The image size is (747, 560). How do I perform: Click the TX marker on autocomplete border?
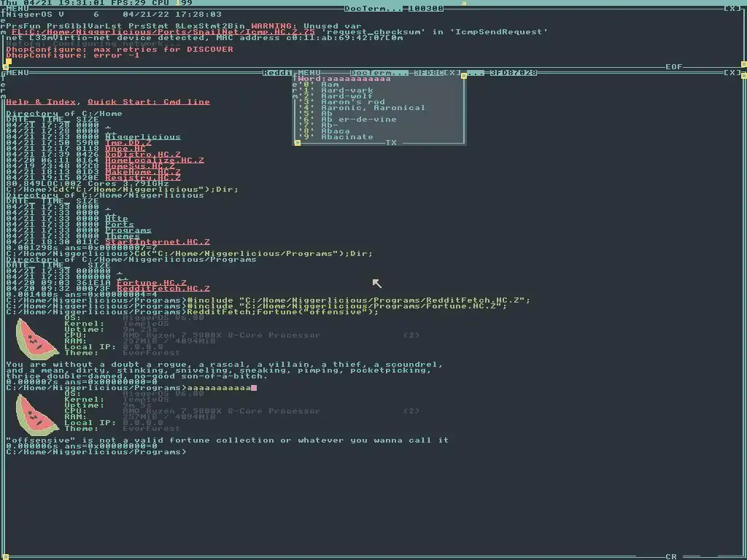coord(391,143)
